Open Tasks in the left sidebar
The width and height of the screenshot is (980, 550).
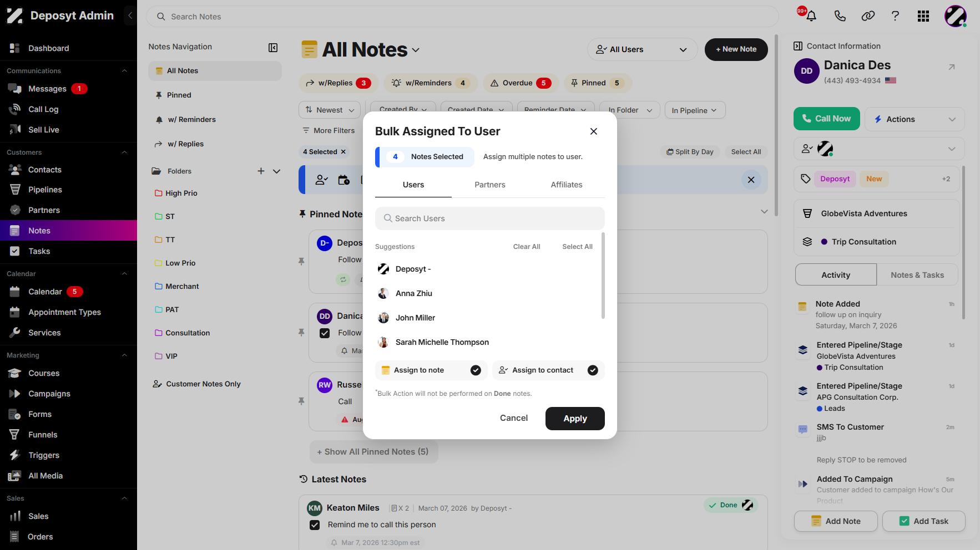click(39, 251)
